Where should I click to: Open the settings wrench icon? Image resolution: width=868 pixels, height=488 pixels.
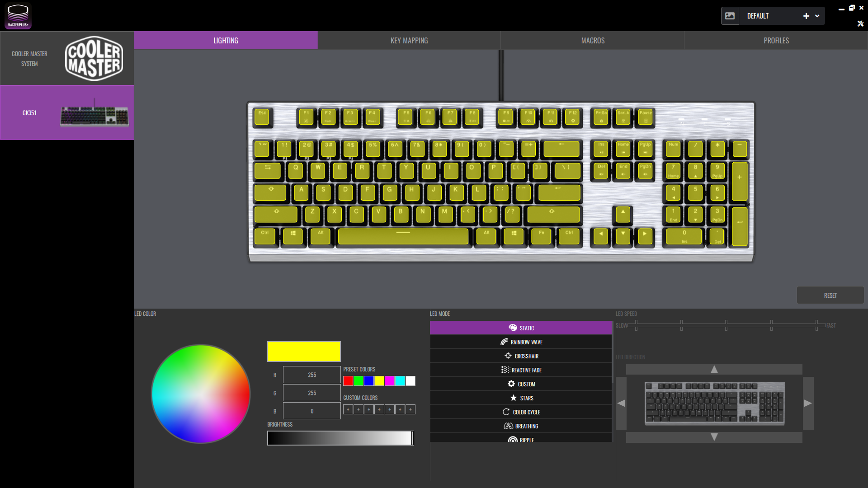coord(860,23)
